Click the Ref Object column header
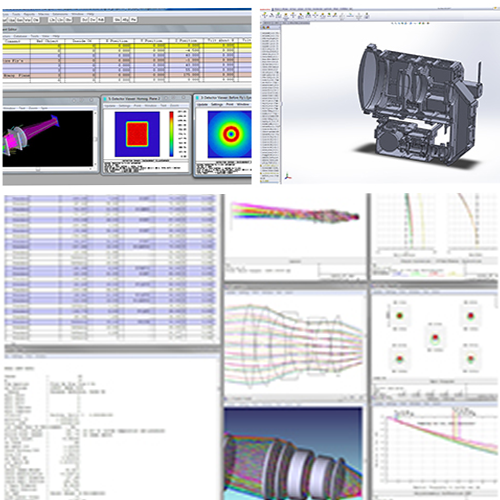The width and height of the screenshot is (500, 500). 47,41
